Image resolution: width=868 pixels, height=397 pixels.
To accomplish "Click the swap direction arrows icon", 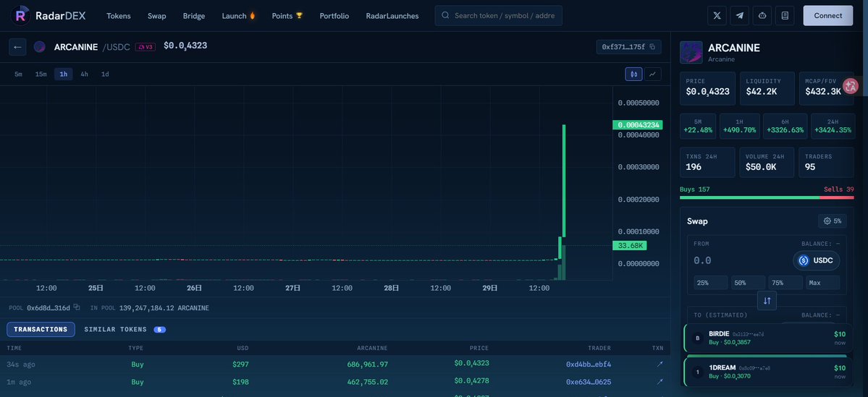I will tap(767, 301).
